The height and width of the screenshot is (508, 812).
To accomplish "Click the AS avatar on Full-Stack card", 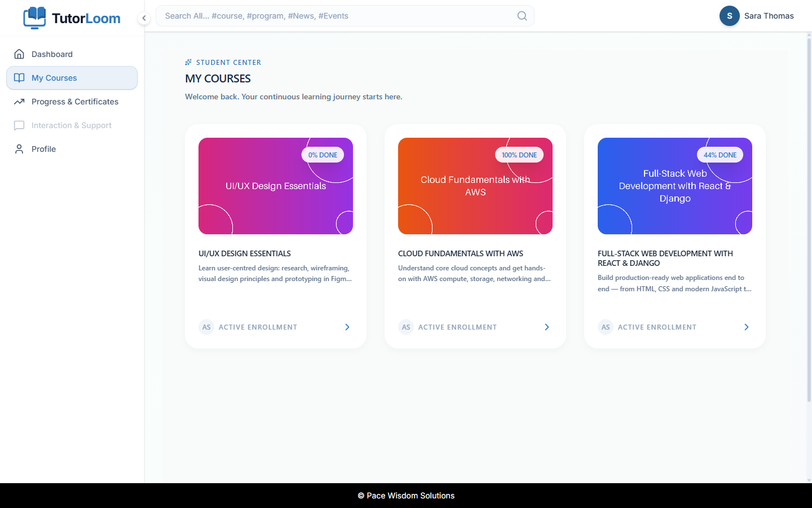I will point(606,327).
